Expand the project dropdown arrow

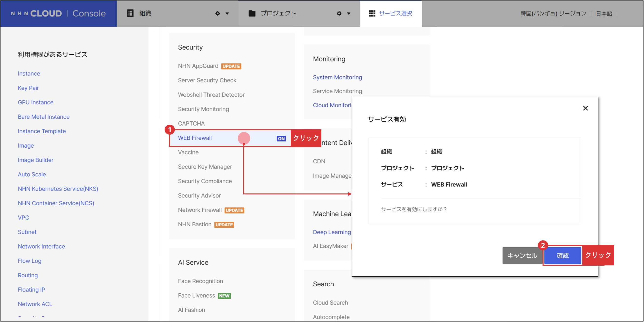coord(349,13)
